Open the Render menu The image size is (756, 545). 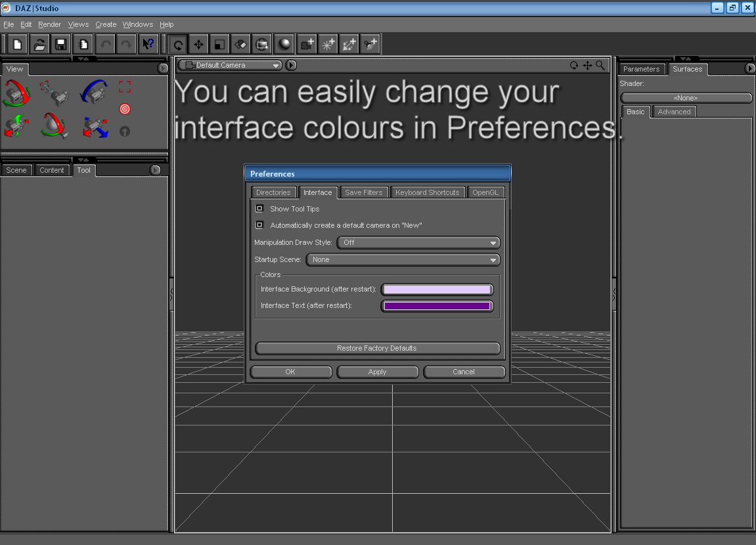(49, 24)
